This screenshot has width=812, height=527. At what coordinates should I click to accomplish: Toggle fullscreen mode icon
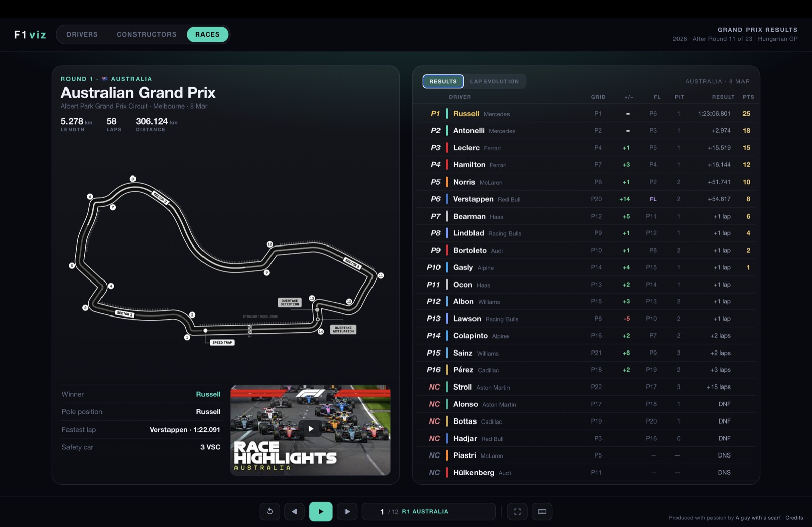coord(517,511)
